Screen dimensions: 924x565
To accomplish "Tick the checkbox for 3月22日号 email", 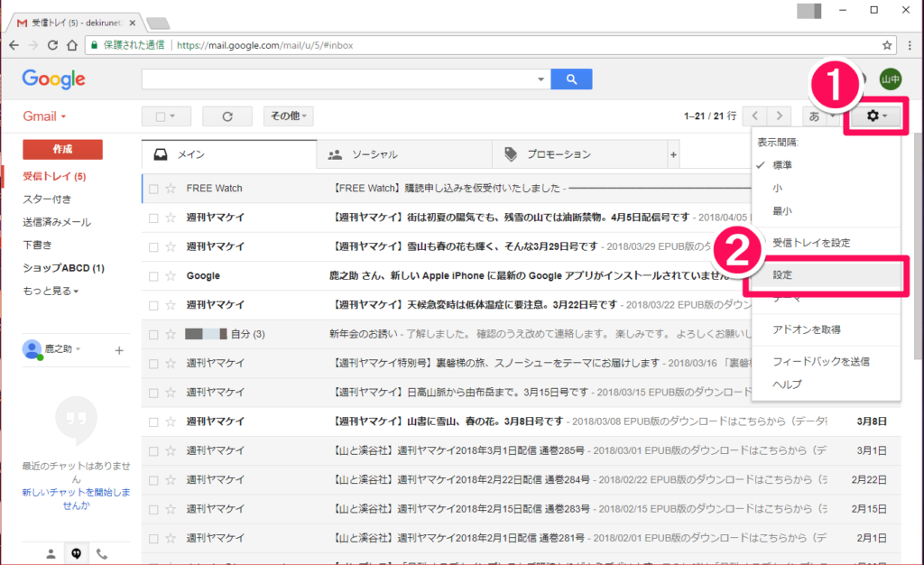I will [153, 305].
